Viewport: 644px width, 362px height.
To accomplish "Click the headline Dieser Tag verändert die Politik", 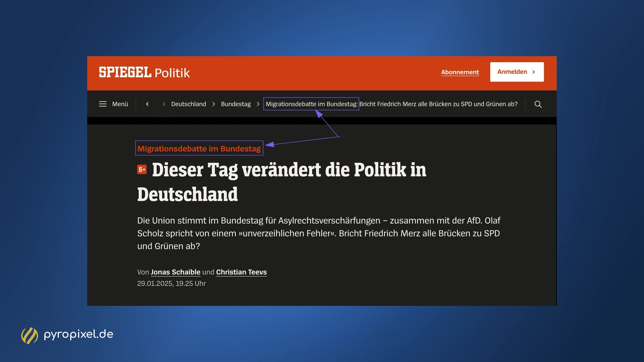I will pyautogui.click(x=282, y=182).
